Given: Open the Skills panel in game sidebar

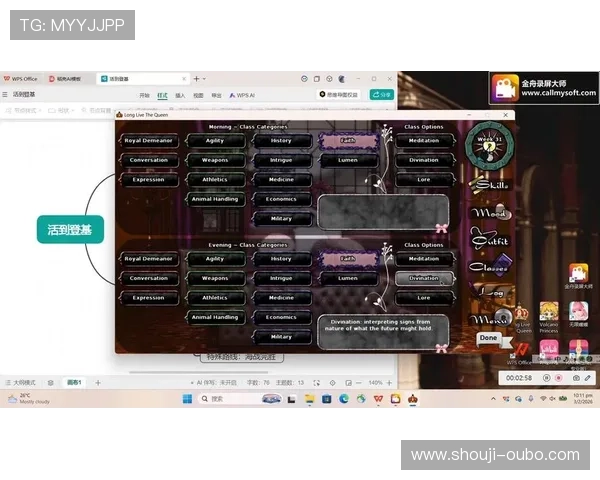Looking at the screenshot, I should coord(491,184).
